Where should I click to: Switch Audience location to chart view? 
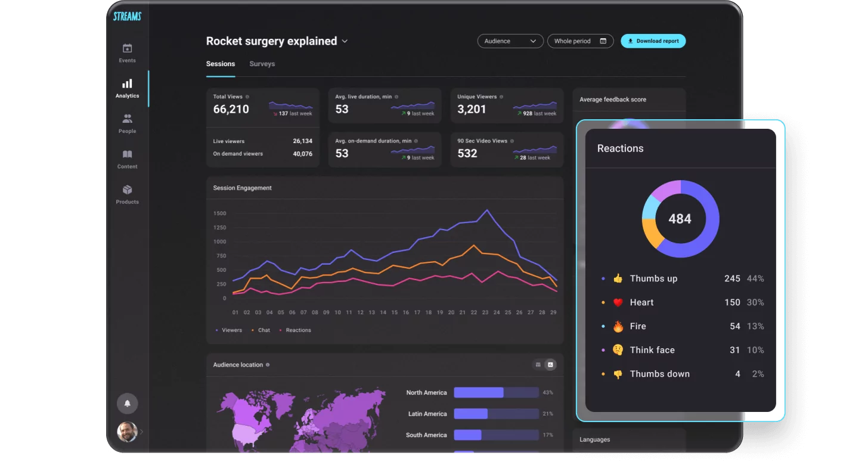coord(551,365)
